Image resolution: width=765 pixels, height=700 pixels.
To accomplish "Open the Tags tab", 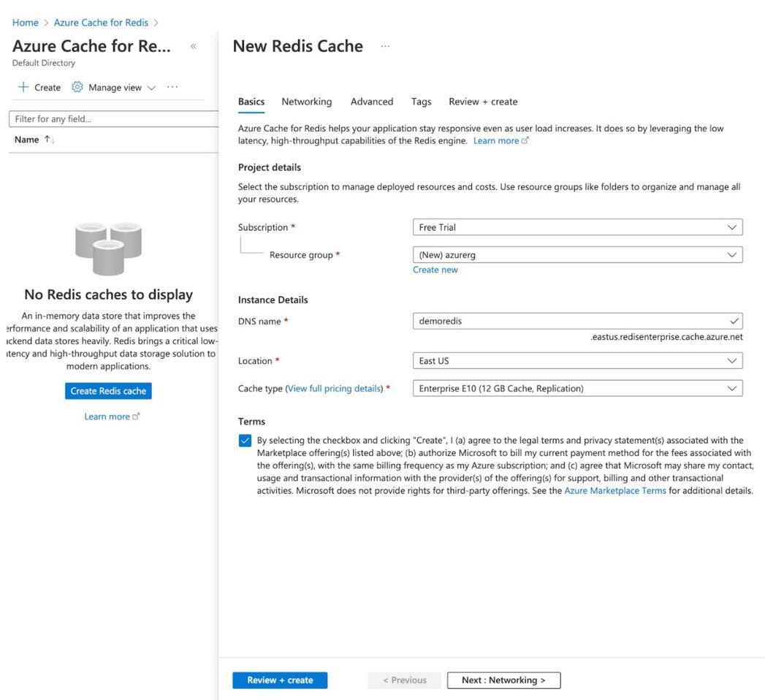I will pos(421,102).
